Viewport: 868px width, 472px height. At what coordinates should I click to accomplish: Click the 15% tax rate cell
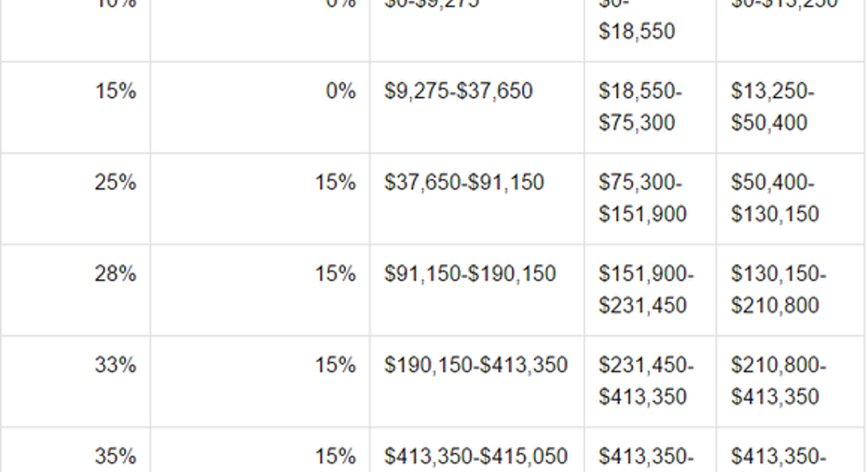[x=115, y=91]
